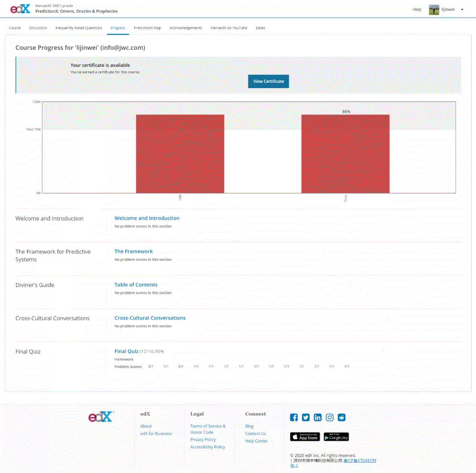Click the Google Play download badge
476x473 pixels.
(x=336, y=436)
